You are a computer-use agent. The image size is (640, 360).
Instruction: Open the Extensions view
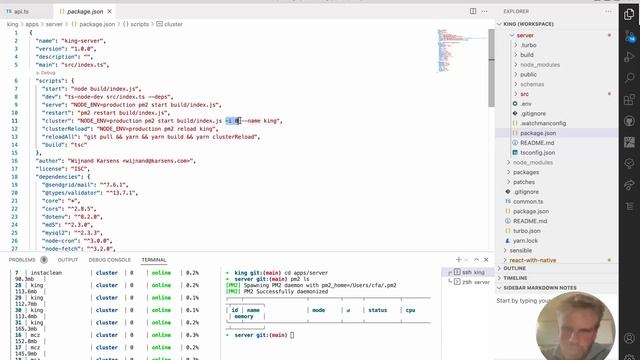(x=629, y=100)
